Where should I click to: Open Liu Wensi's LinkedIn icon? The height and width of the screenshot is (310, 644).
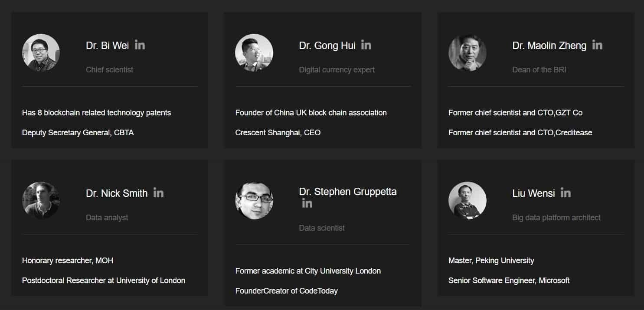coord(566,193)
